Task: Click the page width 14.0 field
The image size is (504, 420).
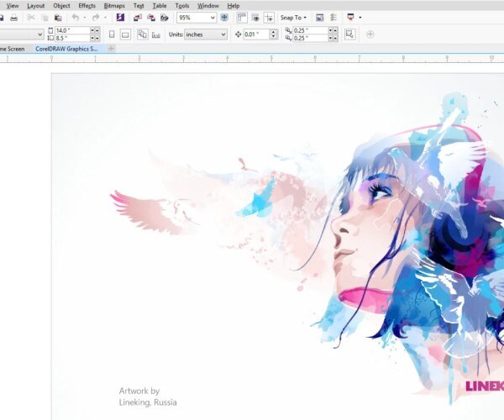Action: pos(71,30)
